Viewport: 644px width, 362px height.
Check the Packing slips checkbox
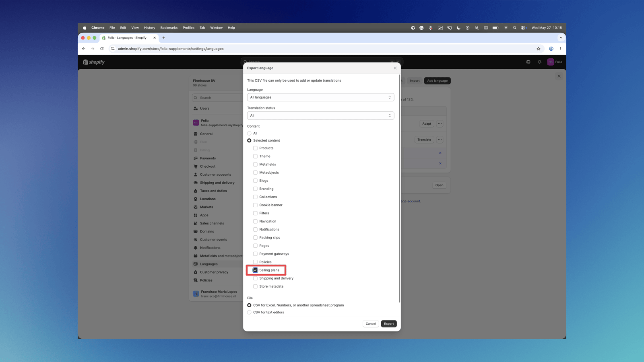point(255,238)
